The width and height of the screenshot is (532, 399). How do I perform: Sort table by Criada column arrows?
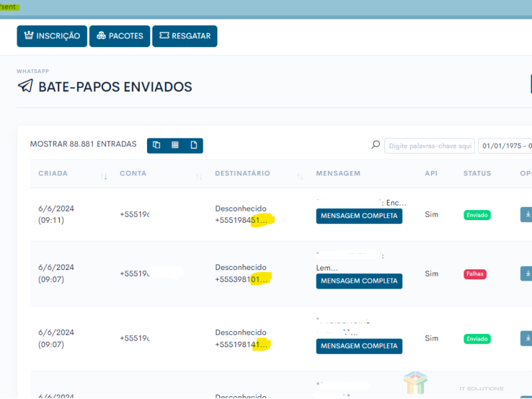click(104, 176)
